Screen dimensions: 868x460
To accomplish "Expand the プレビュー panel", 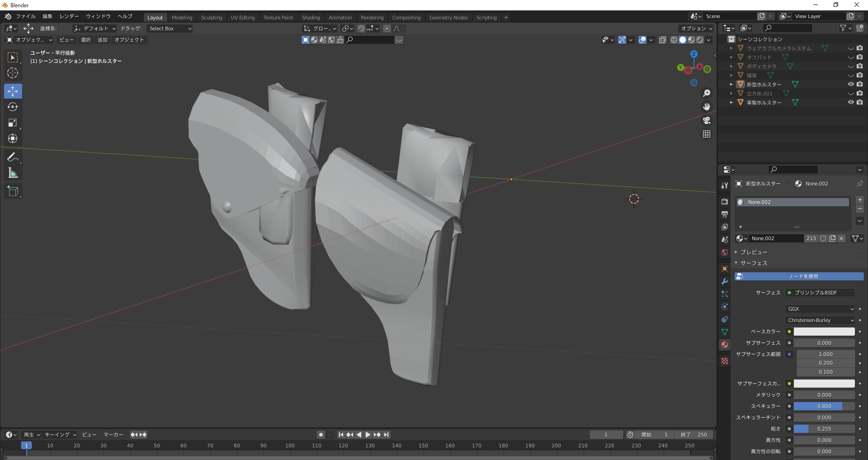I will [x=754, y=252].
